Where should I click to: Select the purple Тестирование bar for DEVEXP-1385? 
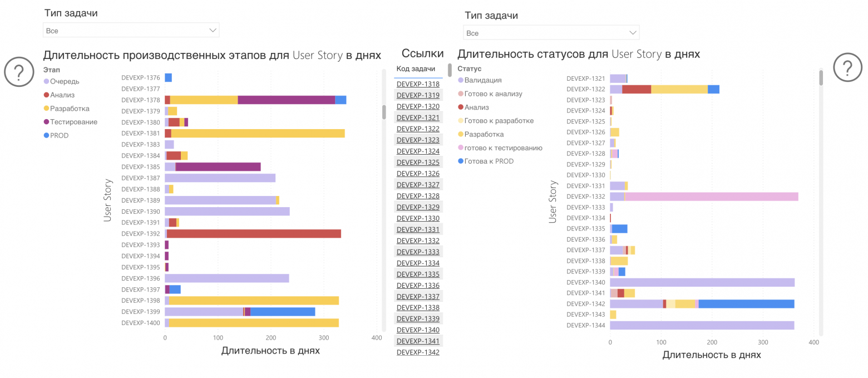[x=218, y=167]
